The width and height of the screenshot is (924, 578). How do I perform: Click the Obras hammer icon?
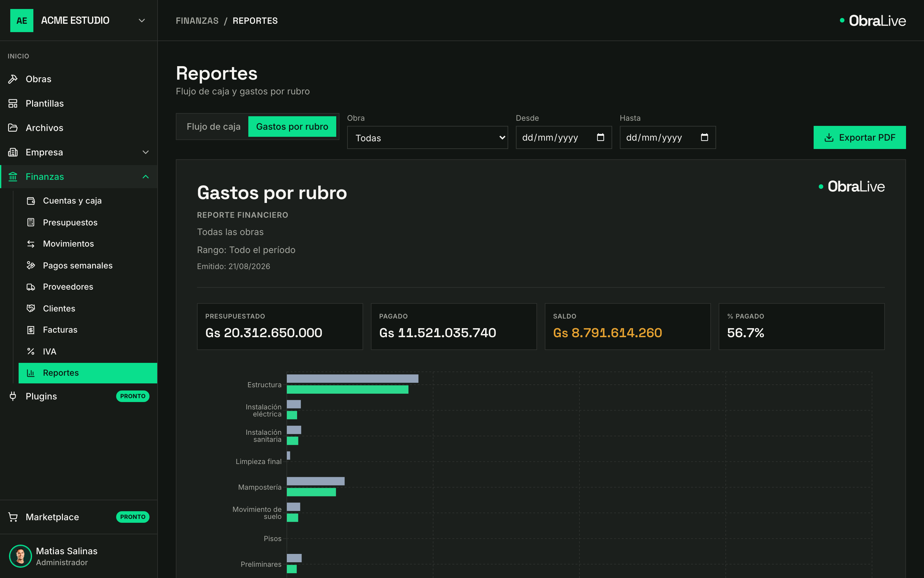(13, 79)
